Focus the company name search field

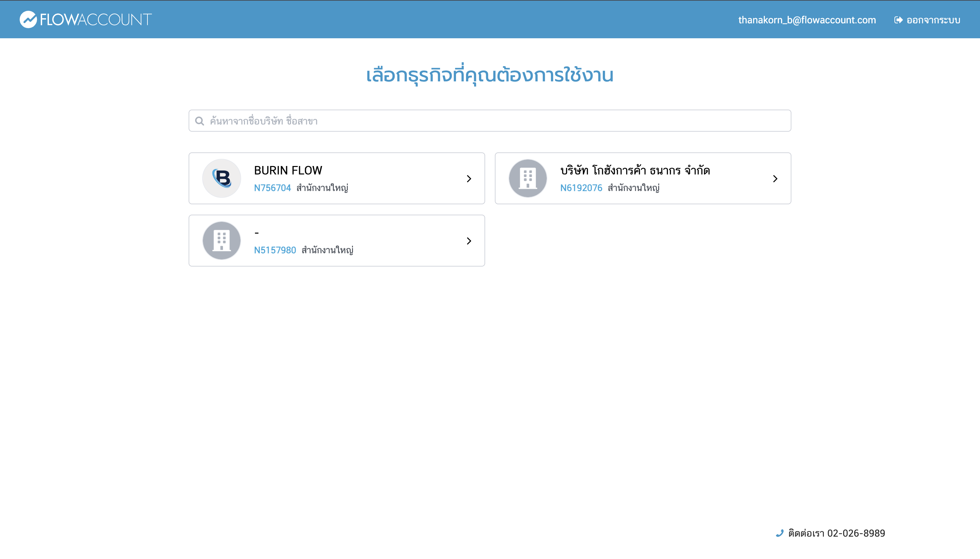pos(490,121)
